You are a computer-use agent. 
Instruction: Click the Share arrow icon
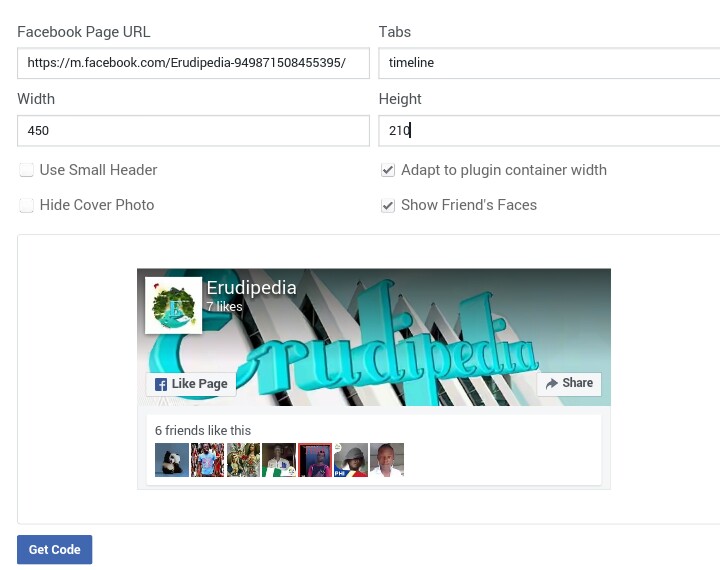pyautogui.click(x=551, y=384)
